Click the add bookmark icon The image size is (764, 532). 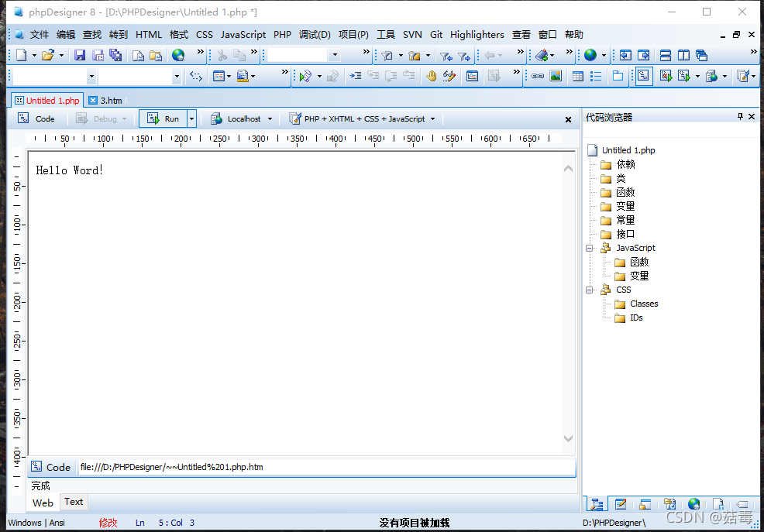coord(542,55)
